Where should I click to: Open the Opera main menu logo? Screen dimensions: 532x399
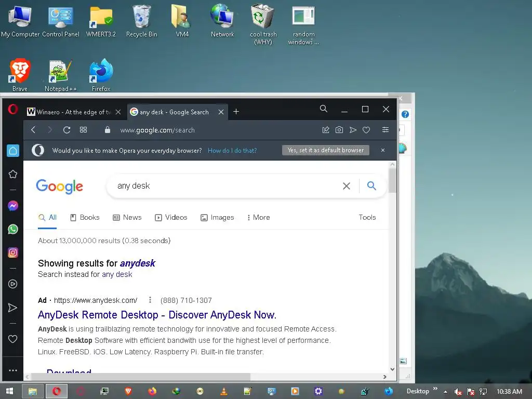coord(13,109)
